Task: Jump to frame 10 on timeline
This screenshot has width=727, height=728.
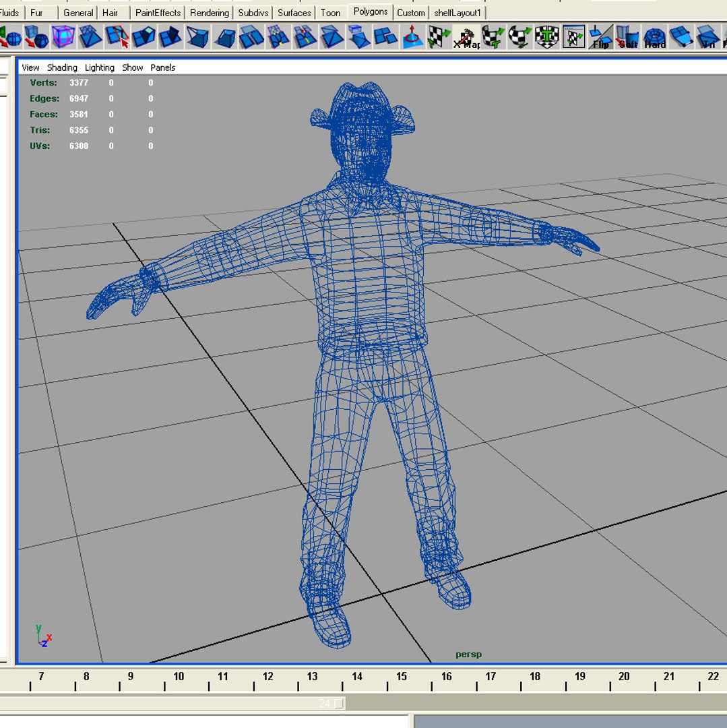Action: tap(179, 677)
